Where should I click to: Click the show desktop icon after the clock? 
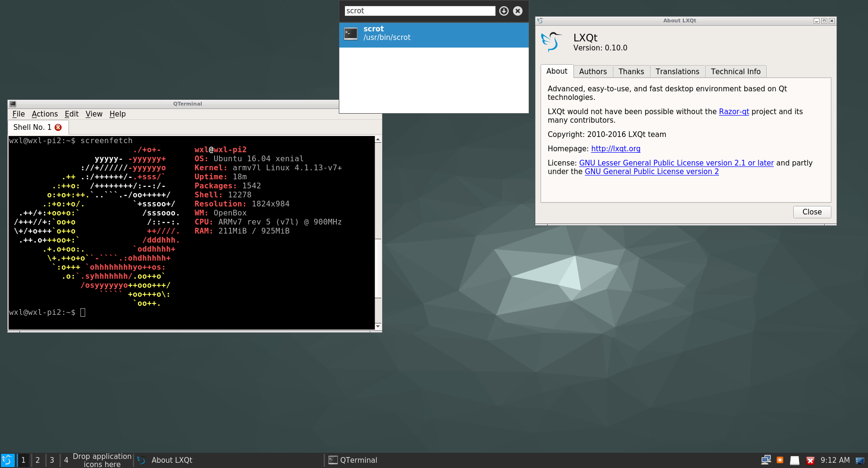pyautogui.click(x=860, y=460)
